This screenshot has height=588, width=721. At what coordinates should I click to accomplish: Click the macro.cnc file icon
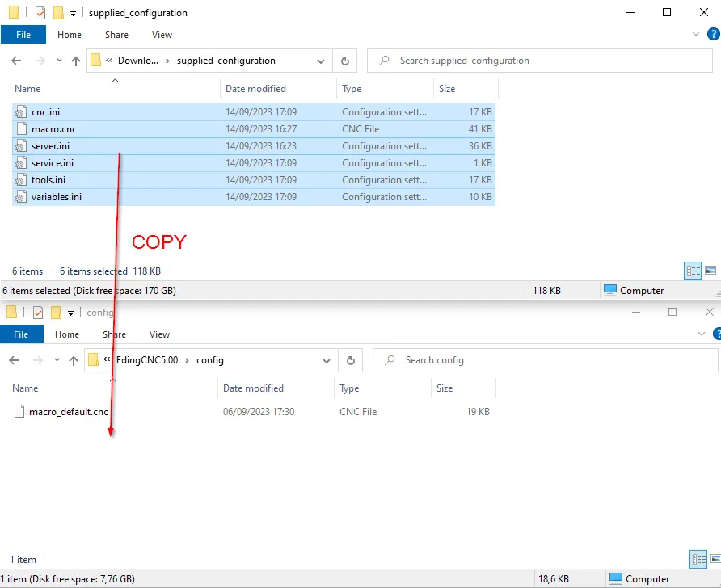click(21, 129)
